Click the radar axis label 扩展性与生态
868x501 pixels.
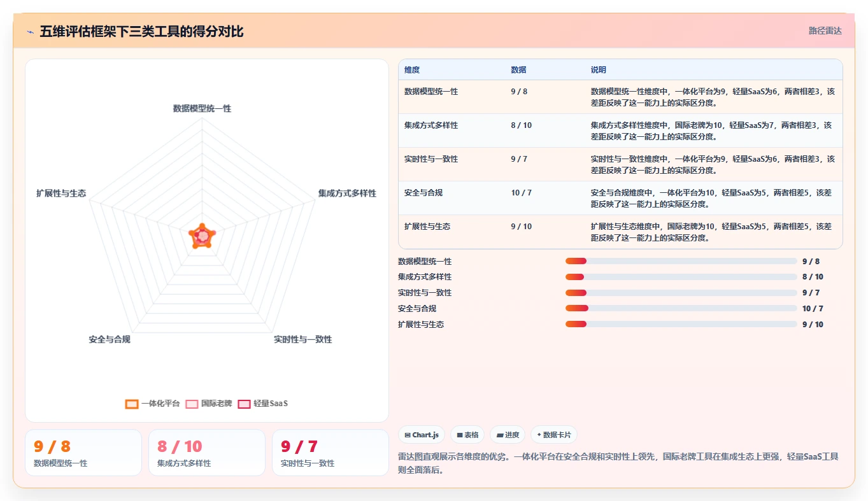61,193
